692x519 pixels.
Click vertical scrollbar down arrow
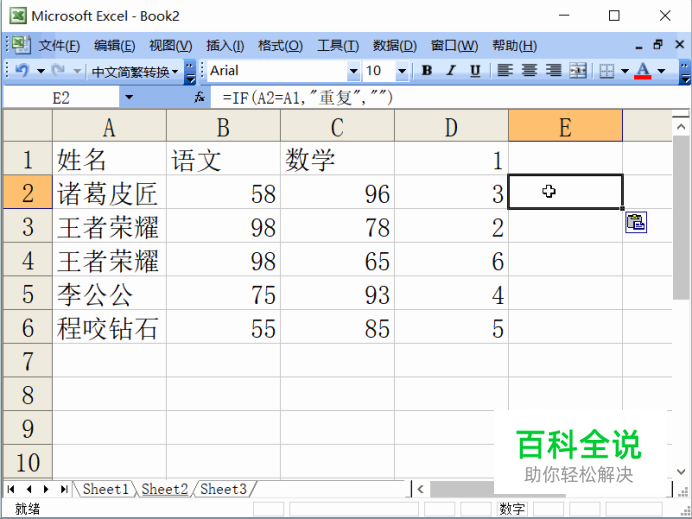tap(680, 472)
